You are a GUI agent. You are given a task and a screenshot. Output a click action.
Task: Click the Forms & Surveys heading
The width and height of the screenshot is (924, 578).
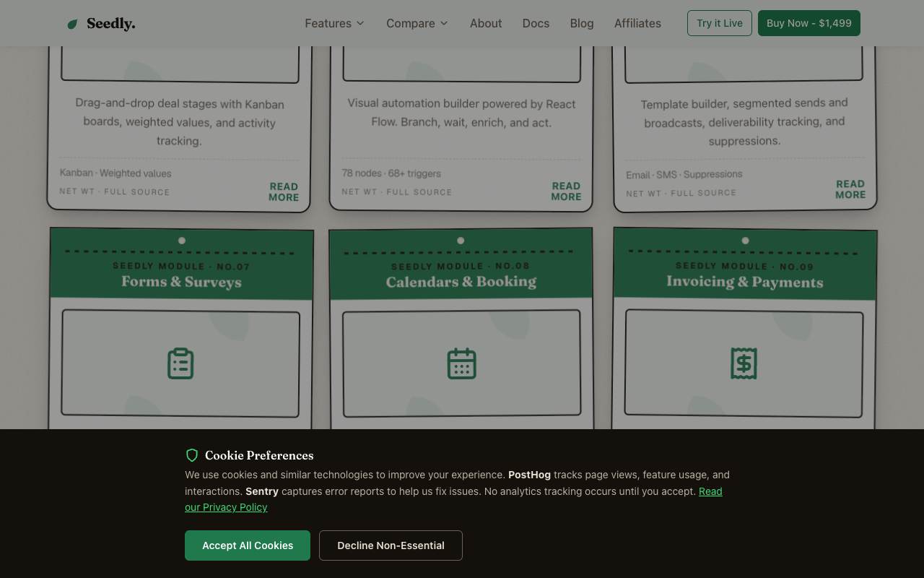(x=181, y=282)
